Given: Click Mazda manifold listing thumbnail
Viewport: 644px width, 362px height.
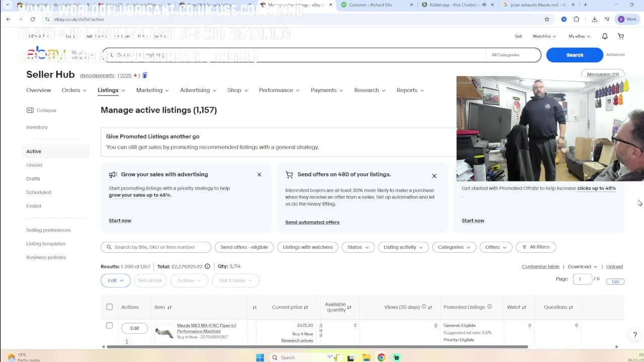Looking at the screenshot, I should pyautogui.click(x=164, y=332).
